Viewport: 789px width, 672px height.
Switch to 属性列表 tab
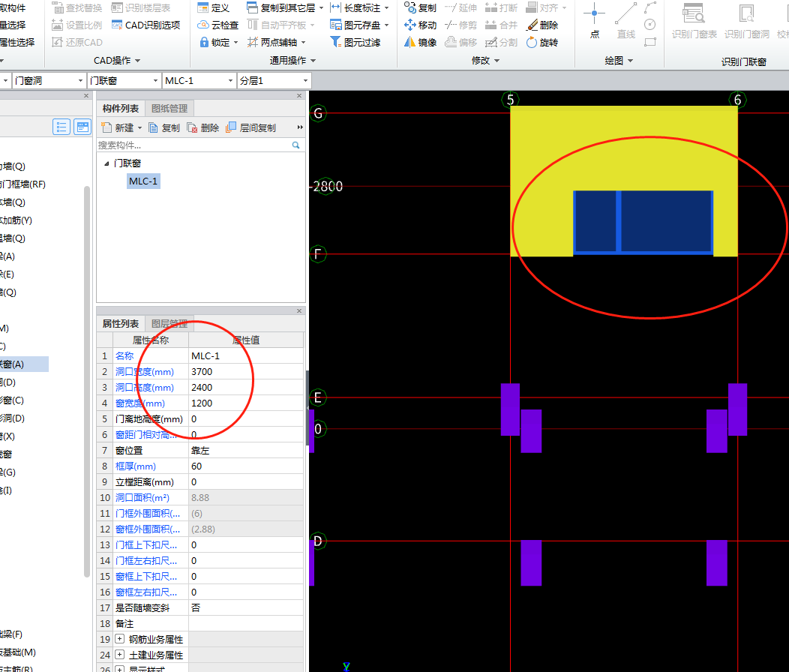pyautogui.click(x=120, y=324)
